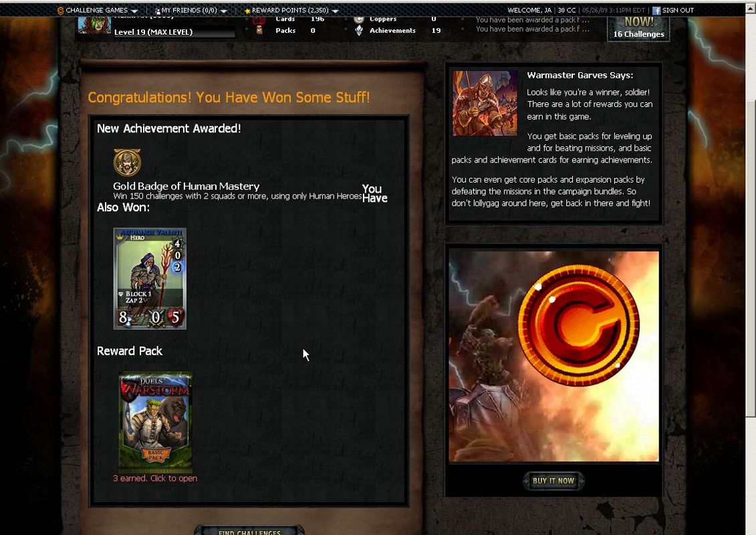756x535 pixels.
Task: Click the Gold Badge of Human Mastery icon
Action: 127,162
